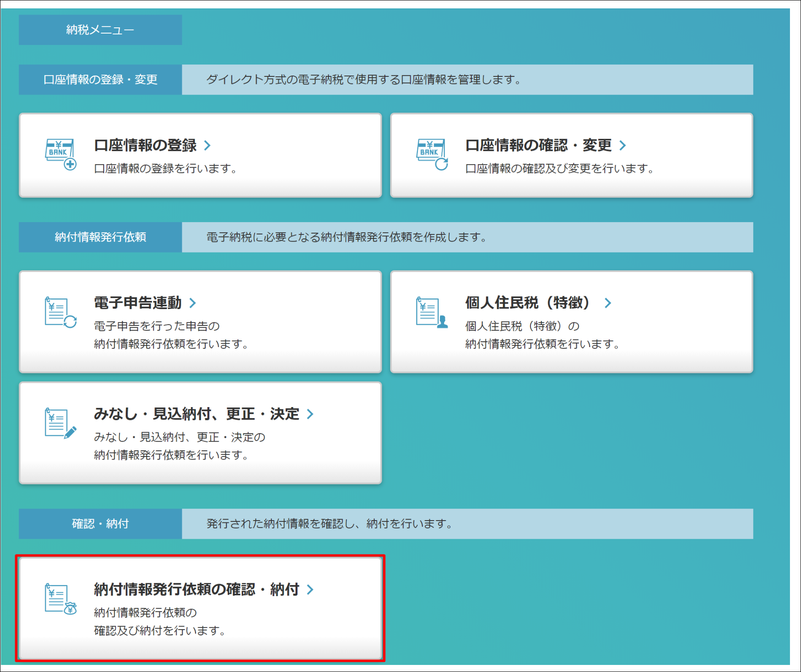Open 納付情報発行依頼の確認・納付 title link

click(196, 589)
